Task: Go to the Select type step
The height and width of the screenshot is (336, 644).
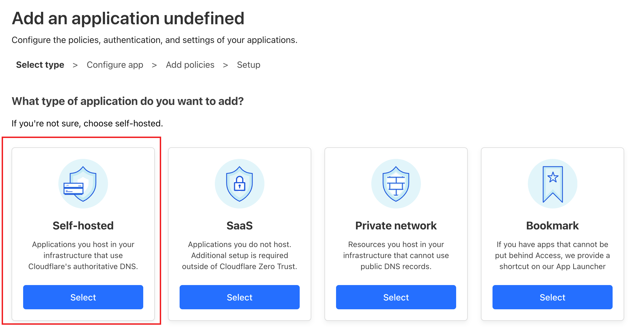Action: pyautogui.click(x=40, y=65)
